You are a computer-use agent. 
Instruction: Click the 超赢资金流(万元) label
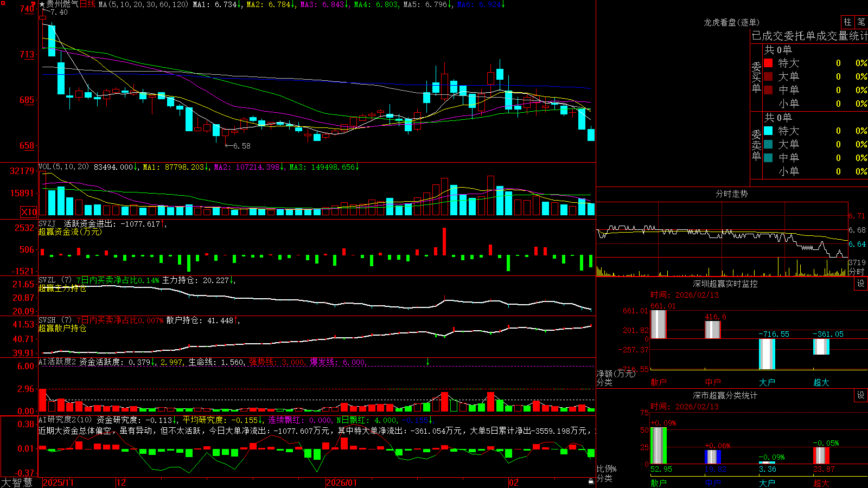(70, 232)
